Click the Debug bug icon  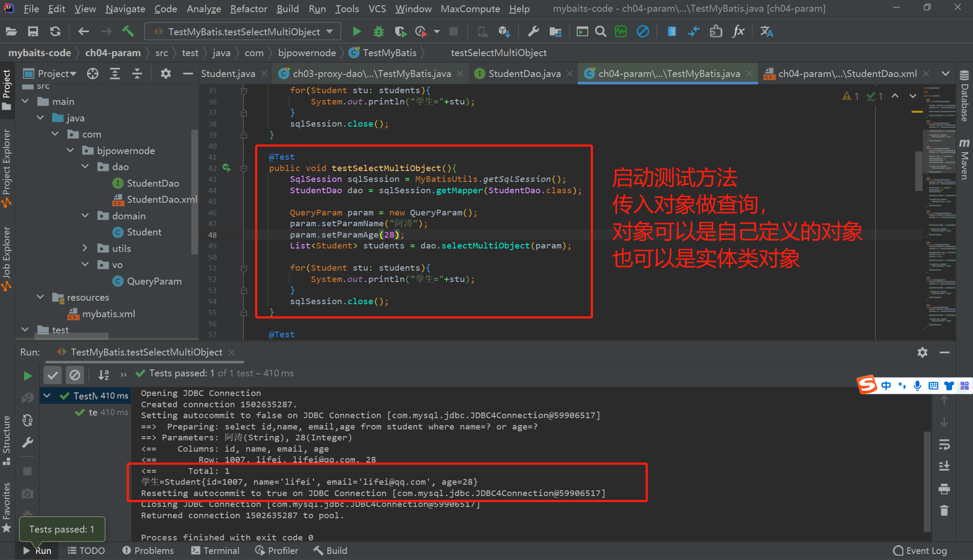tap(378, 31)
